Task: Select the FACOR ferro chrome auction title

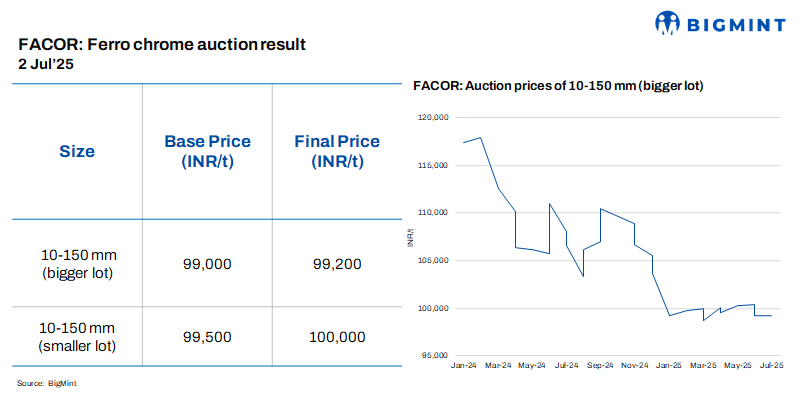Action: point(162,44)
